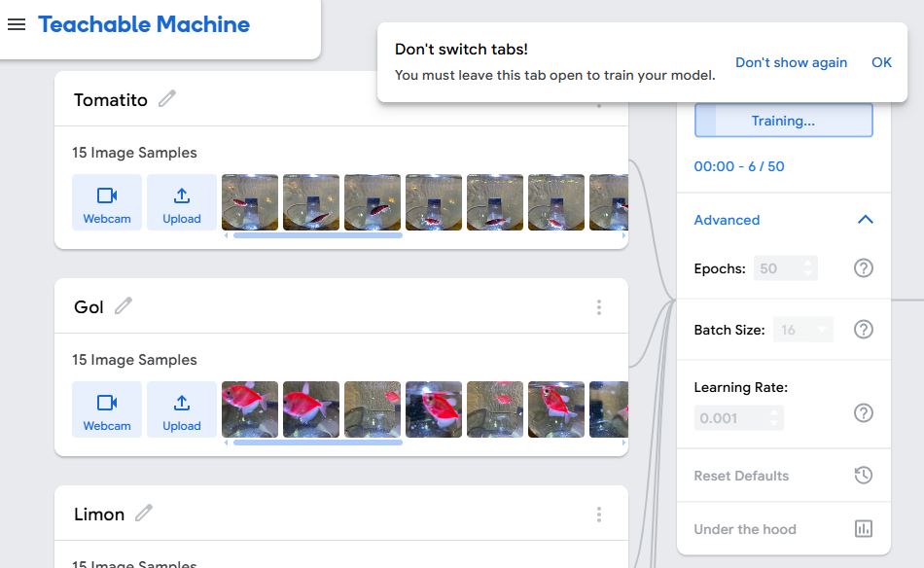Adjust Learning Rate stepper arrows

pyautogui.click(x=774, y=418)
